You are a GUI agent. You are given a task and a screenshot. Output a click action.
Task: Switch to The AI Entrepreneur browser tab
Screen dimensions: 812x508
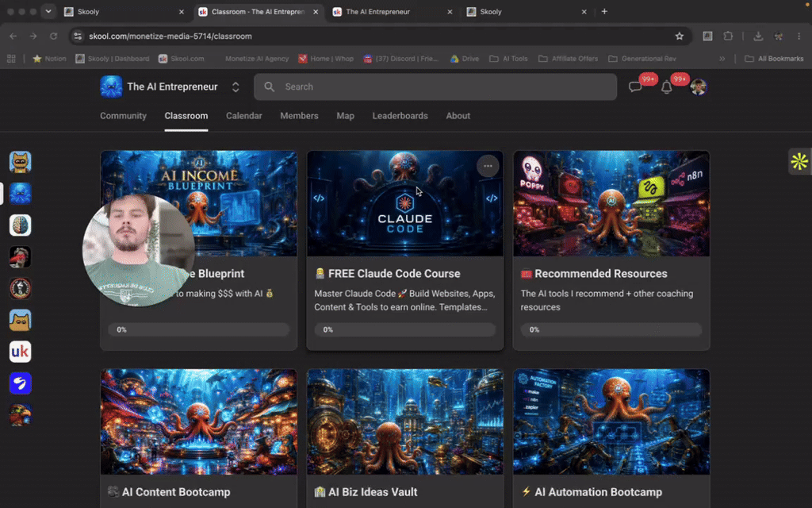[x=392, y=11]
